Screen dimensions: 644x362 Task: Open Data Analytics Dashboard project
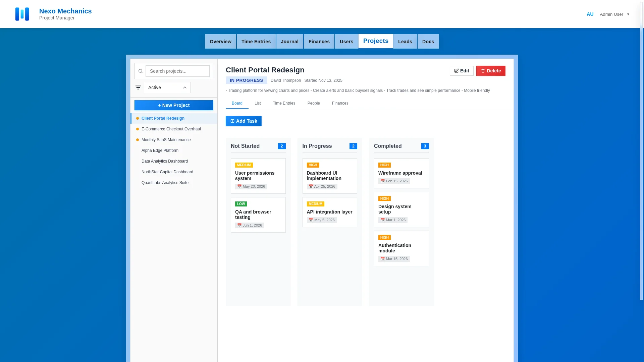coord(174,161)
